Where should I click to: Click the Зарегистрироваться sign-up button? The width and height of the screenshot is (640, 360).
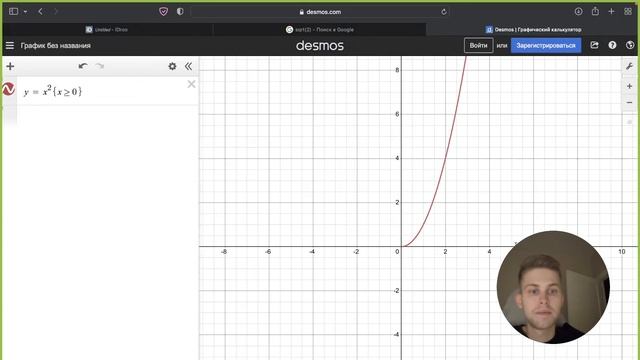(546, 45)
